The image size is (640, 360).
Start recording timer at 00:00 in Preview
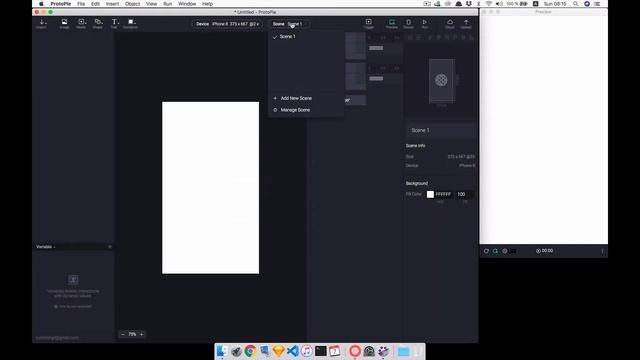[x=544, y=251]
